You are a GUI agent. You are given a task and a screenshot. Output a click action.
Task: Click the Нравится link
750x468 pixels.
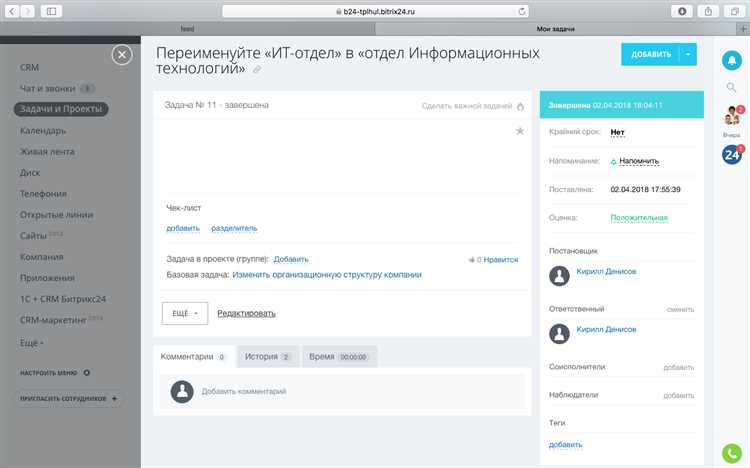point(500,260)
